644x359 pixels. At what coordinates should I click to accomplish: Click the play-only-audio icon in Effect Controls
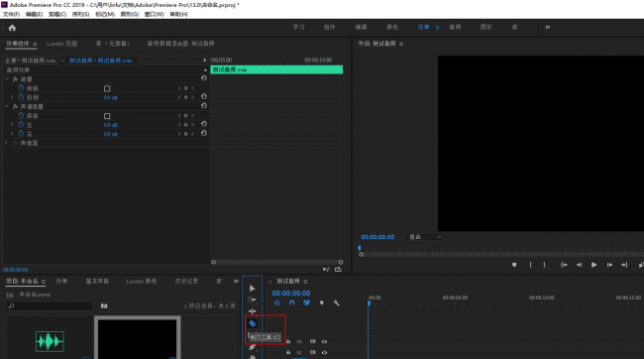pyautogui.click(x=326, y=270)
